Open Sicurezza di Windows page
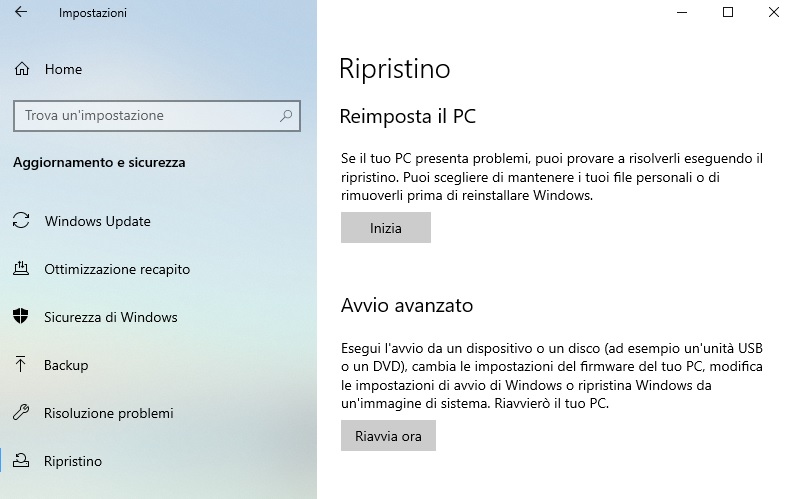Viewport: 793px width, 499px height. tap(110, 317)
